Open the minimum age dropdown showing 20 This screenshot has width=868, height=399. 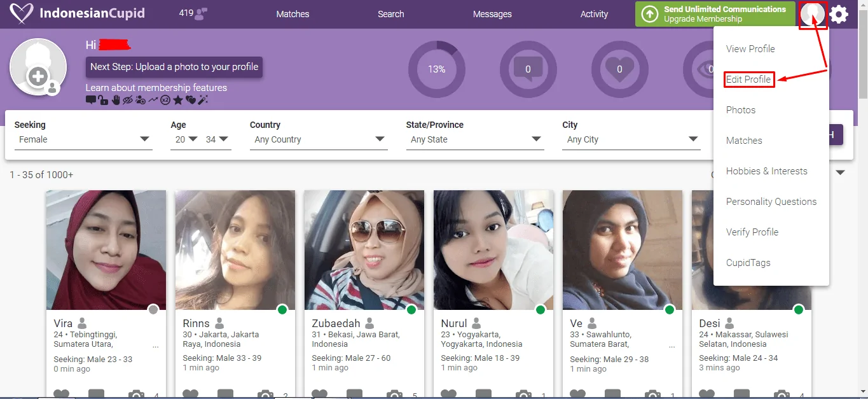(x=185, y=139)
